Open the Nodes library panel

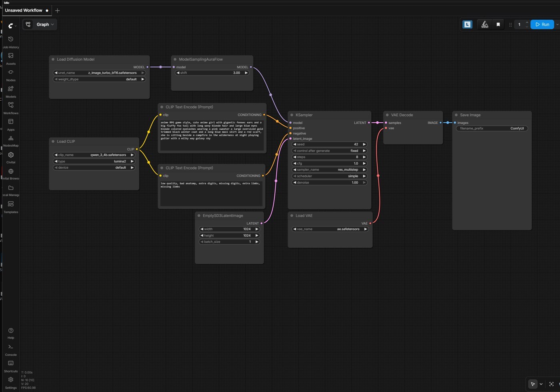click(11, 75)
